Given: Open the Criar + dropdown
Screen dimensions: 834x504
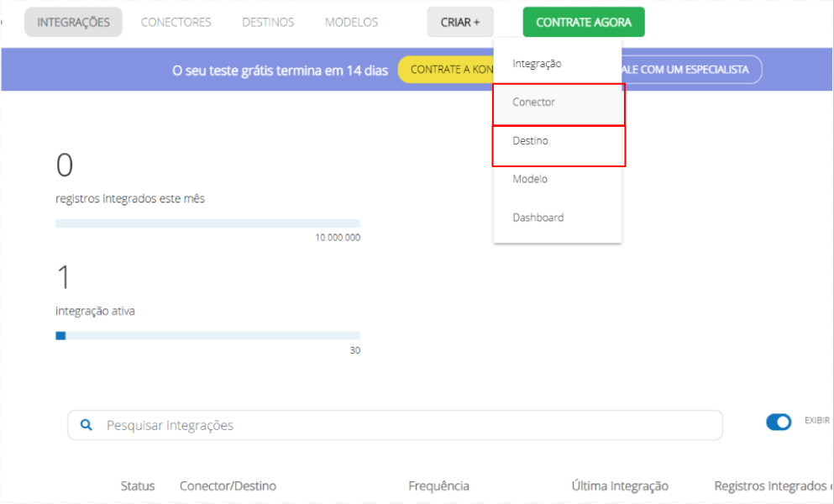Looking at the screenshot, I should point(460,23).
